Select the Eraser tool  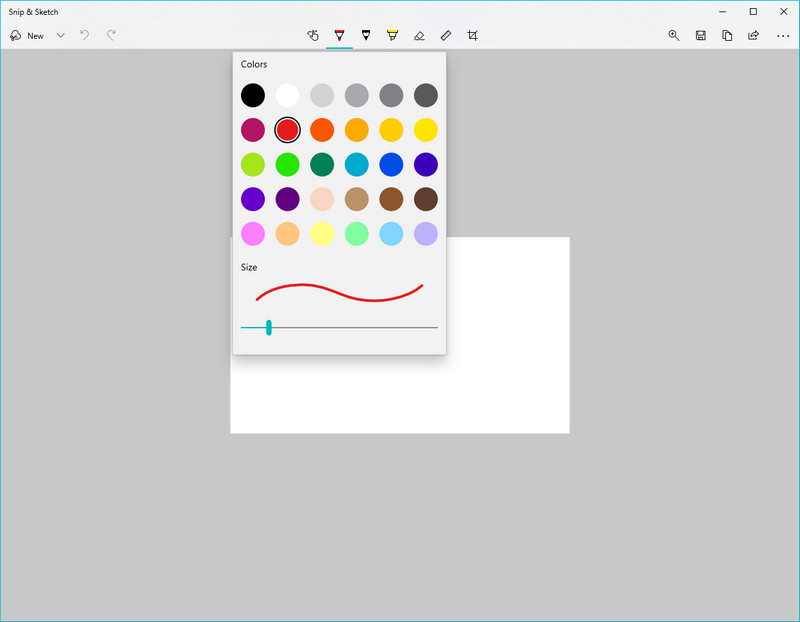click(x=419, y=35)
